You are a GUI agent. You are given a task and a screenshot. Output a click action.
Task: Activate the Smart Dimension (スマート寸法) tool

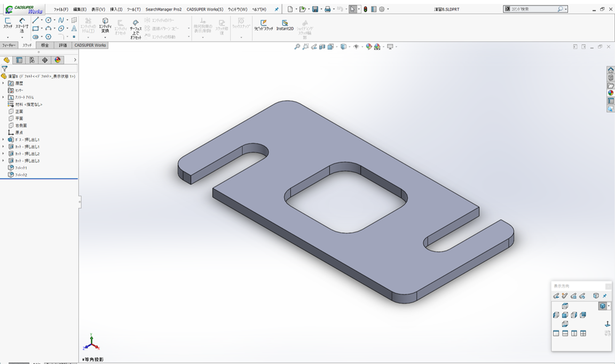22,25
